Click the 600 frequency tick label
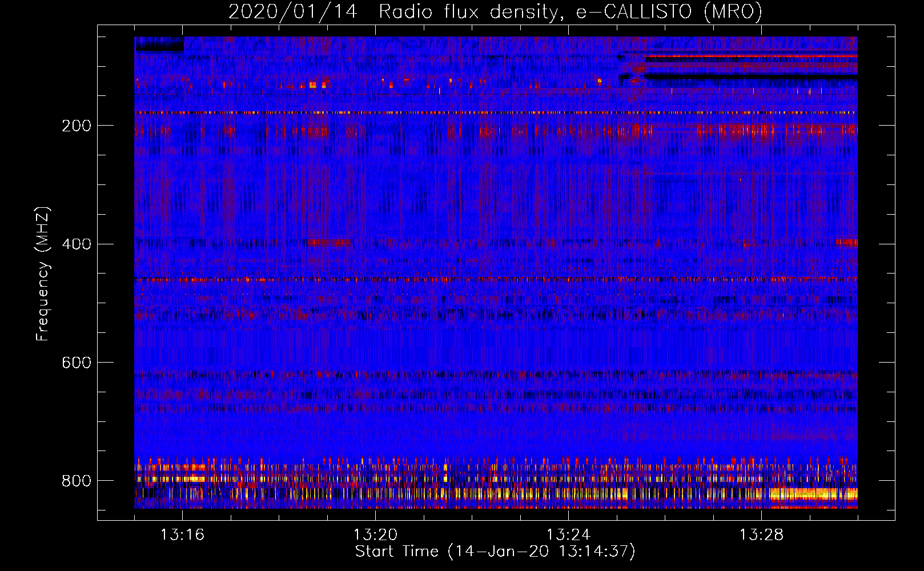This screenshot has height=571, width=924. click(x=77, y=363)
